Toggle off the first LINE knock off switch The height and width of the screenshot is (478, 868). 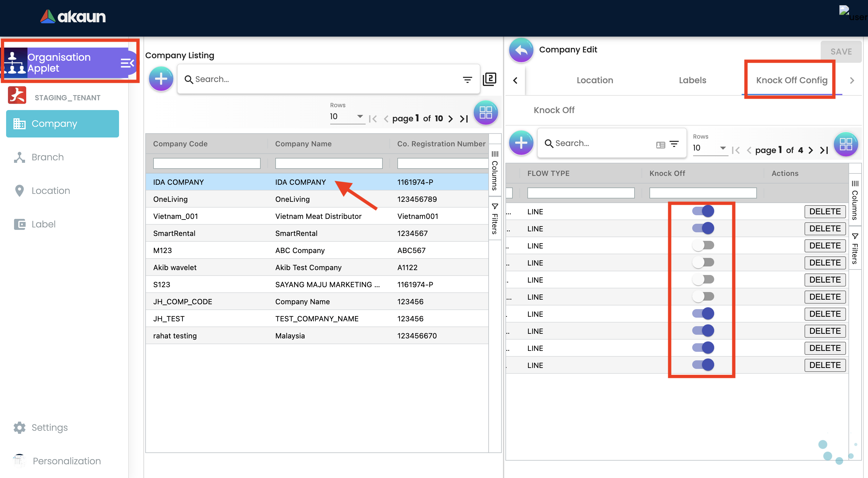tap(703, 211)
